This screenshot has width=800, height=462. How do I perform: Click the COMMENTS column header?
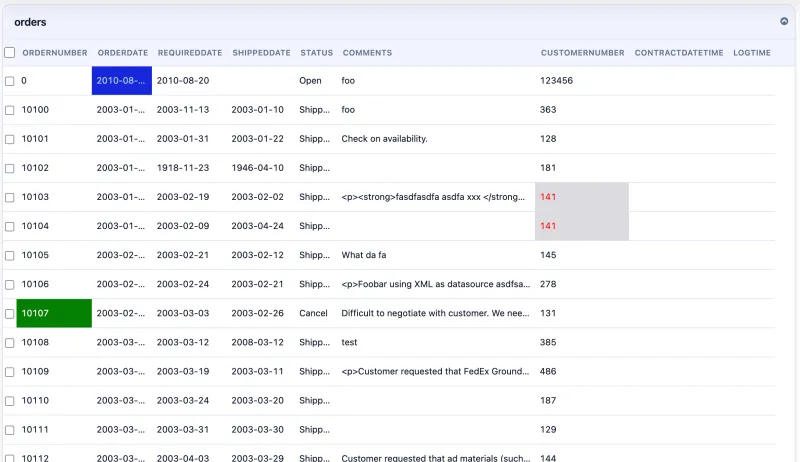pos(367,53)
